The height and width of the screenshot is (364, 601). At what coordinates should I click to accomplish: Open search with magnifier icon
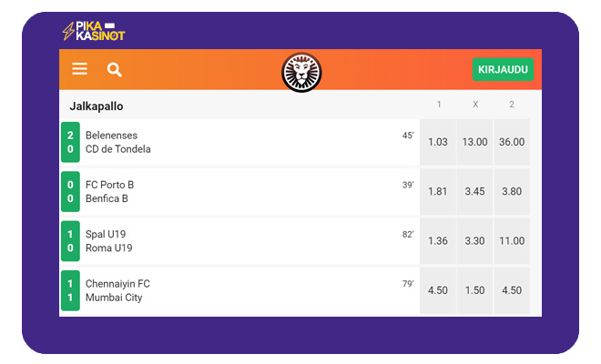coord(114,70)
